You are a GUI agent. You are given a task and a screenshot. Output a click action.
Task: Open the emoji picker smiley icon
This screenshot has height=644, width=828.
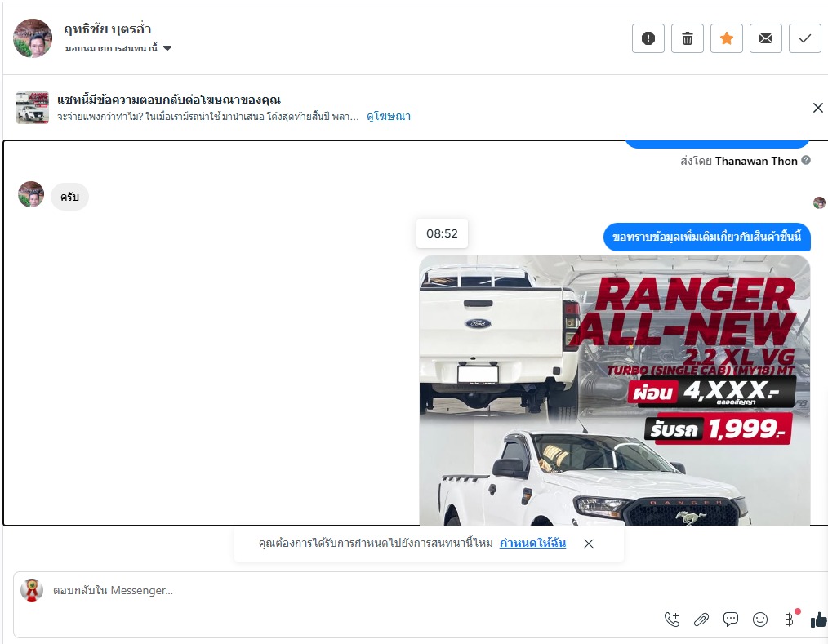tap(760, 620)
